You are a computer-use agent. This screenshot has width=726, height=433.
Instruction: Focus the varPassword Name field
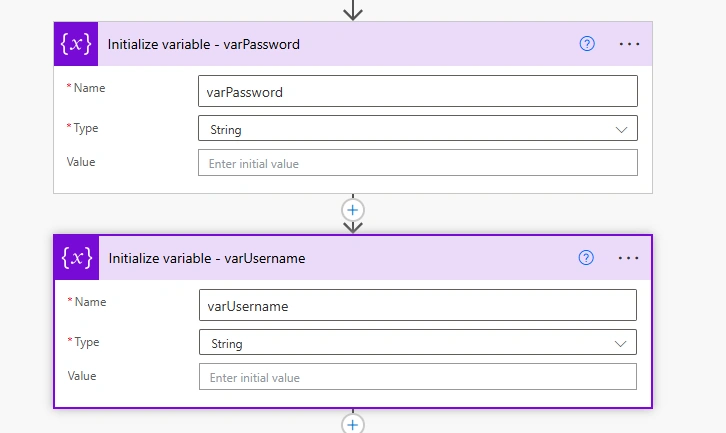tap(418, 91)
